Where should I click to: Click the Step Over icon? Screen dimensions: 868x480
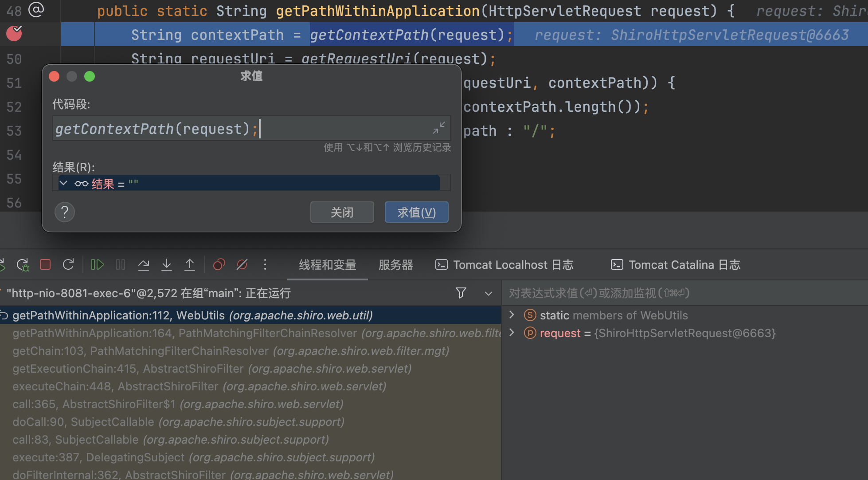coord(143,265)
